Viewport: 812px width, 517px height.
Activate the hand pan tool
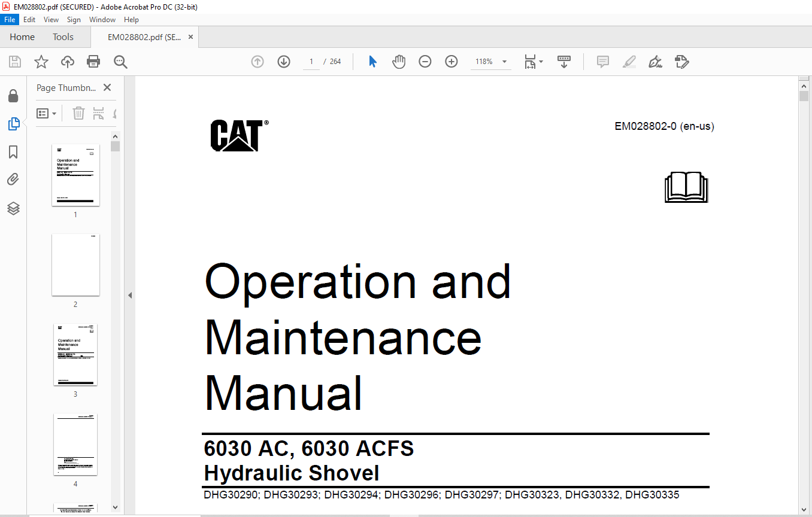pyautogui.click(x=399, y=62)
